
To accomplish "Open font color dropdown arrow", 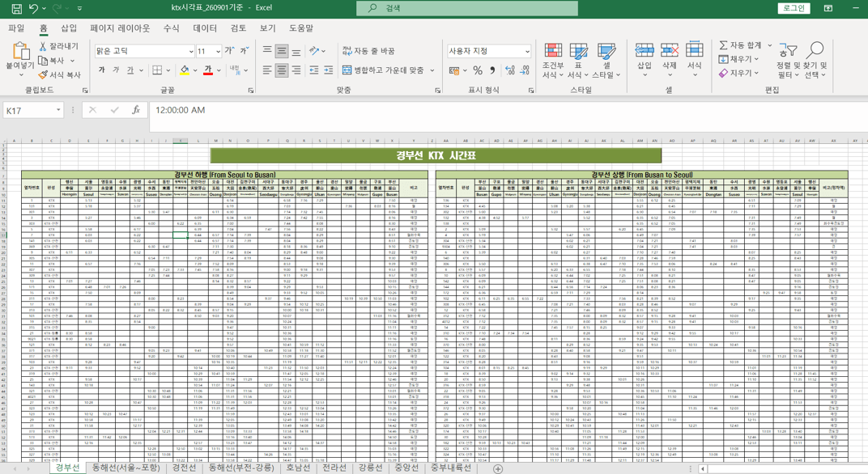I will [219, 71].
